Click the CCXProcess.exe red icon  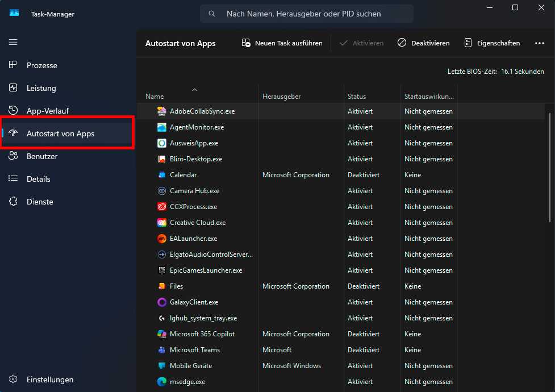point(162,207)
